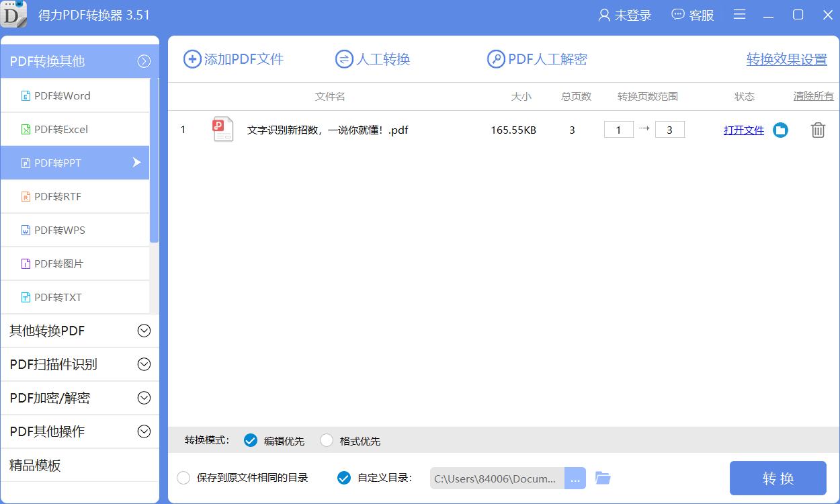Image resolution: width=840 pixels, height=504 pixels.
Task: Open output folder via blue folder icon in row
Action: tap(780, 130)
